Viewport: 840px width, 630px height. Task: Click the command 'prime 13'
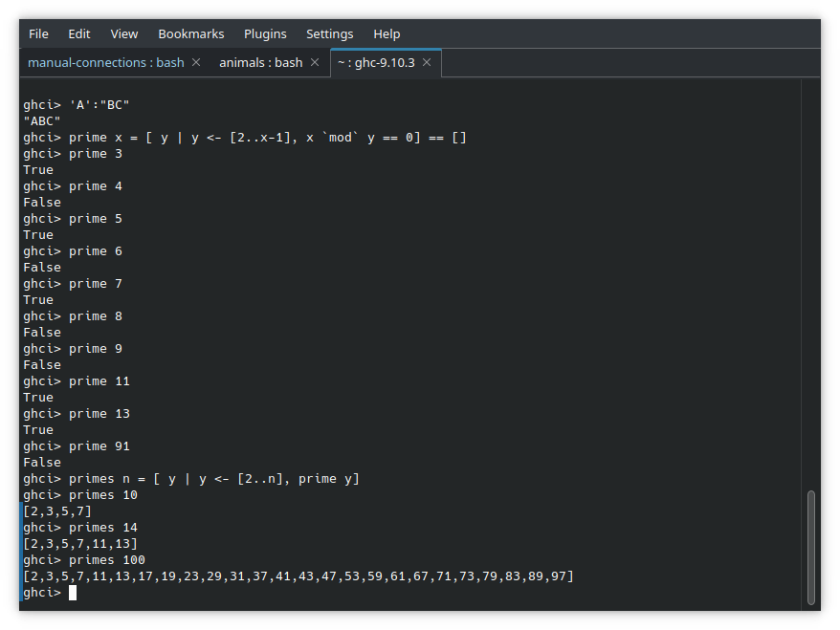coord(99,414)
